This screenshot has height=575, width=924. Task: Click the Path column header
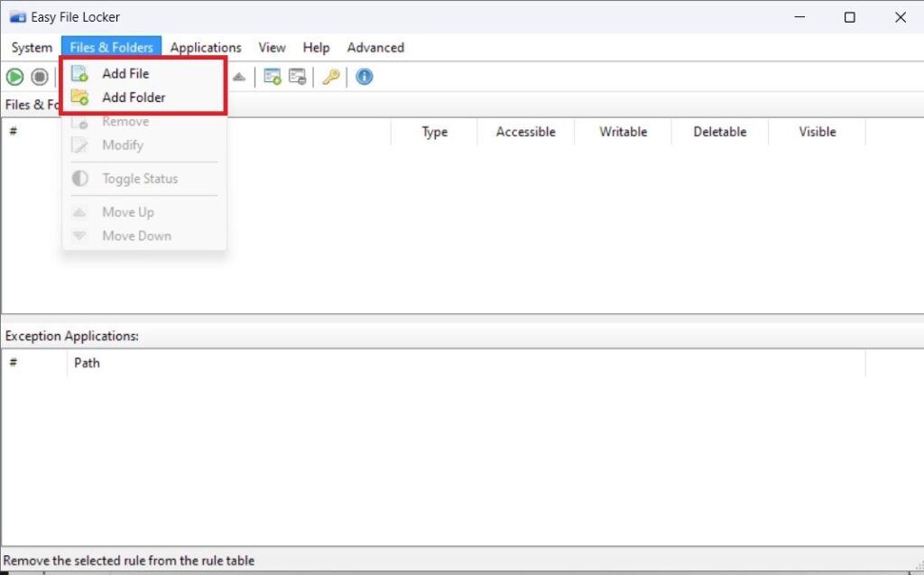point(87,363)
